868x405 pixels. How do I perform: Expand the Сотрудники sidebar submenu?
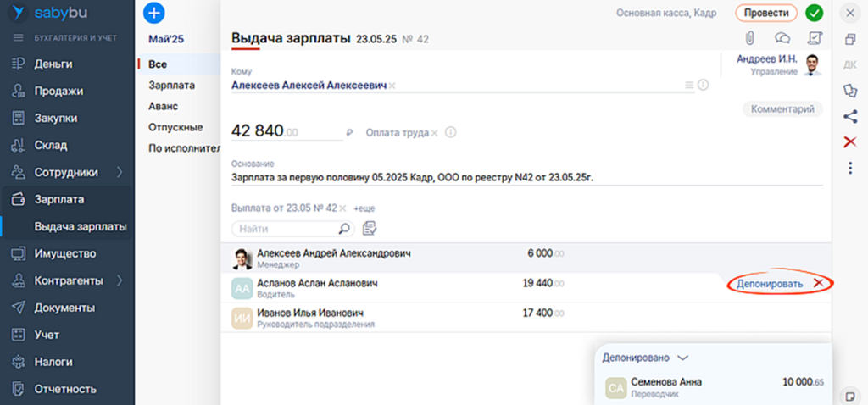click(x=120, y=172)
